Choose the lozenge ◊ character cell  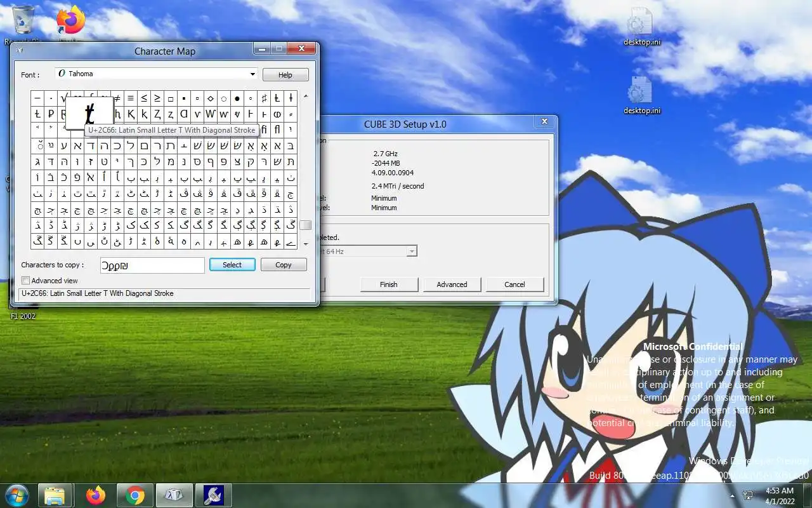click(x=211, y=98)
